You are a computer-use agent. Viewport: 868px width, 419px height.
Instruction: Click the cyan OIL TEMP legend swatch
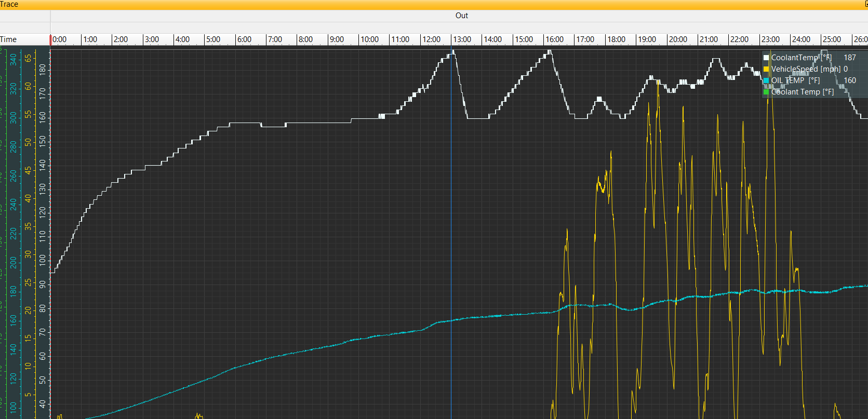766,80
